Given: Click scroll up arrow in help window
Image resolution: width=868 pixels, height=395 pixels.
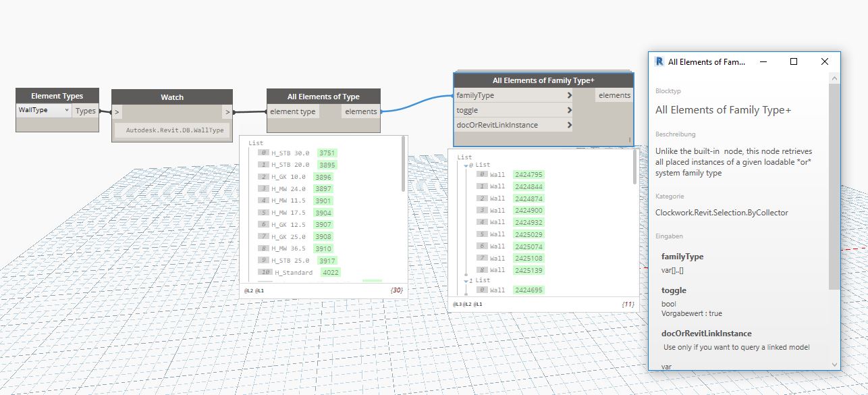Looking at the screenshot, I should coord(834,78).
